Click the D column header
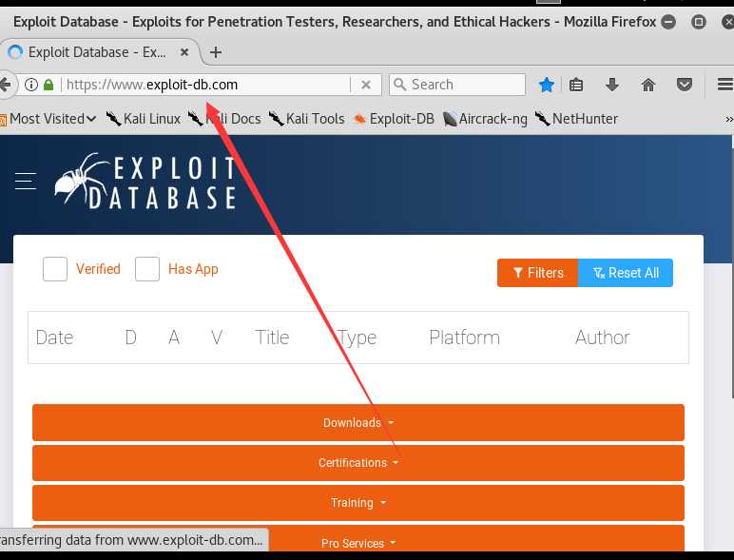734x560 pixels. coord(130,338)
